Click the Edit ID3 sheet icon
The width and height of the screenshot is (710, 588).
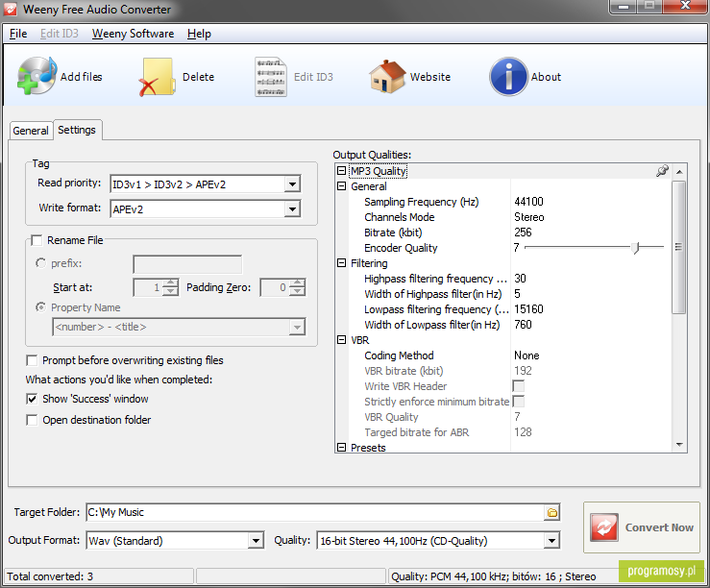point(271,77)
